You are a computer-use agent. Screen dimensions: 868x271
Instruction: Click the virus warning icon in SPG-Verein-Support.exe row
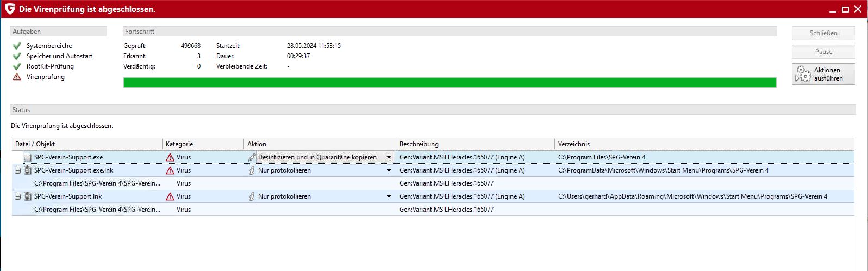coord(170,157)
